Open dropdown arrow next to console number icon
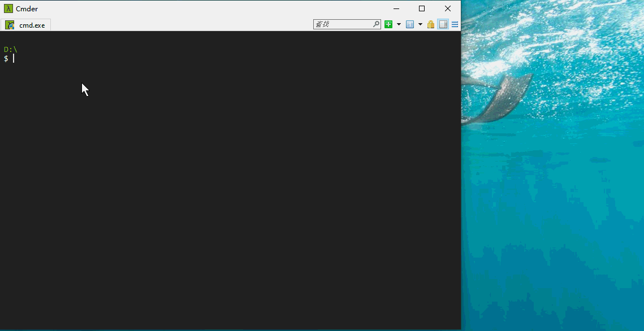Screen dimensions: 644x331 point(420,24)
